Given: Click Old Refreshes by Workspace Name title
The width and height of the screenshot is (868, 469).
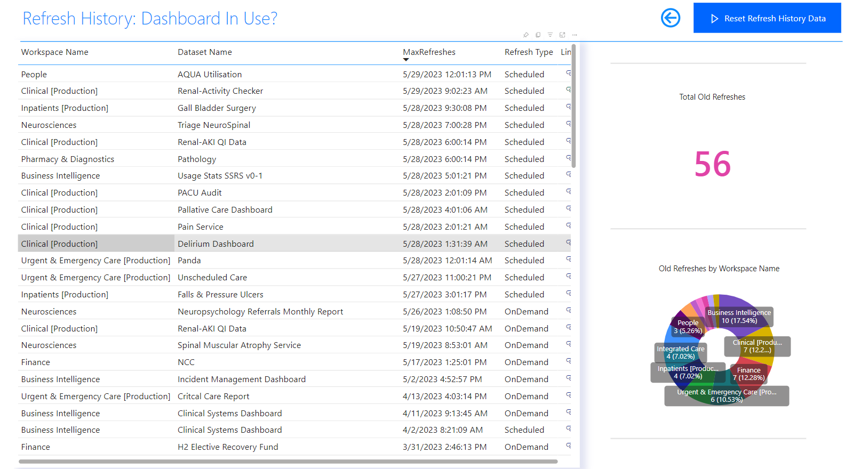Looking at the screenshot, I should click(x=719, y=269).
